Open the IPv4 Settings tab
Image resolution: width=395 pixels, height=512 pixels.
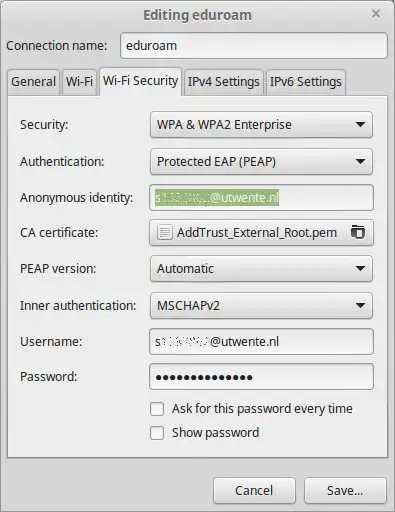coord(224,82)
